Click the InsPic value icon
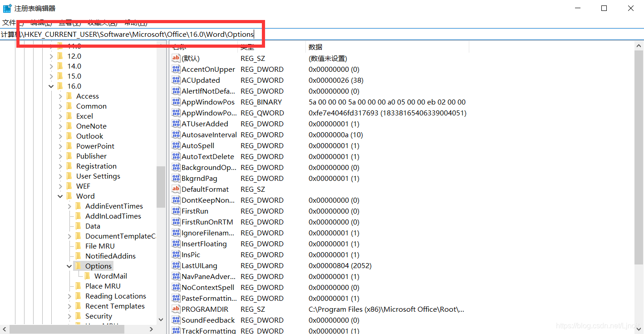 pyautogui.click(x=176, y=254)
